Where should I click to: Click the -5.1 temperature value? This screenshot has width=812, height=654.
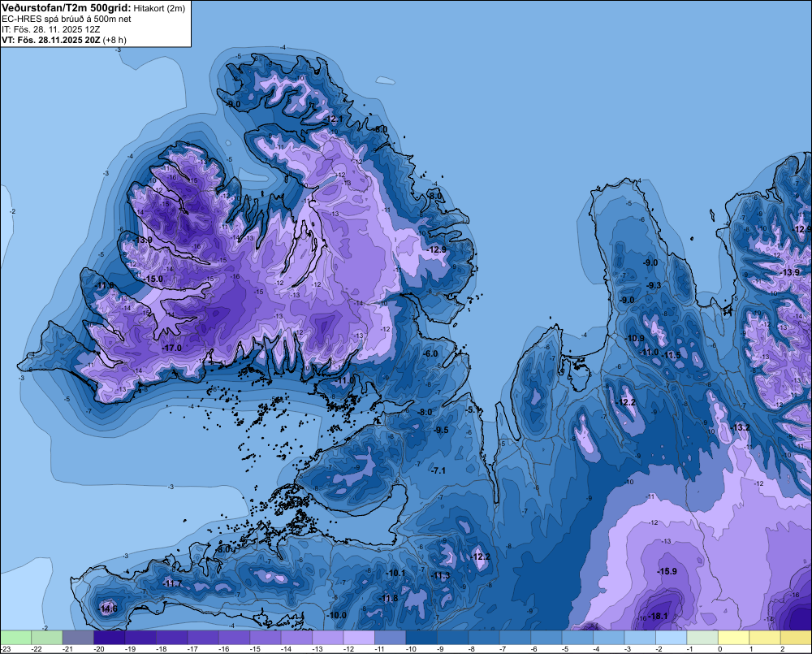click(x=473, y=410)
